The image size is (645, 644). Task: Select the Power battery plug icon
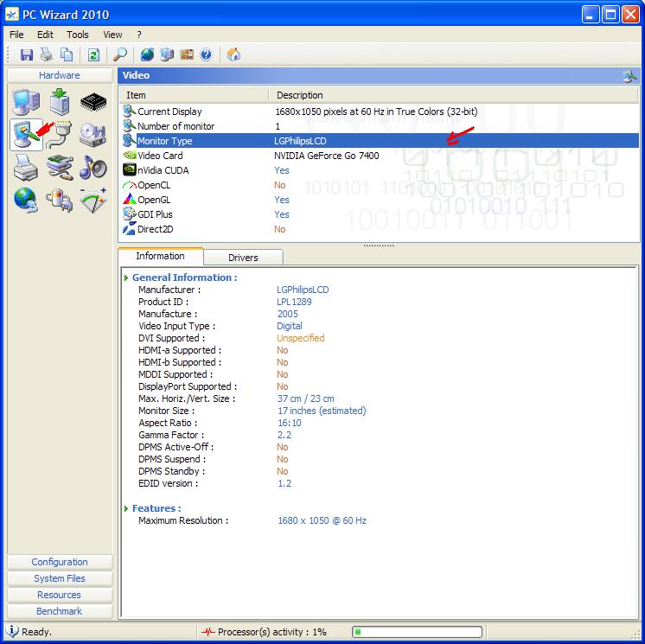[x=60, y=201]
